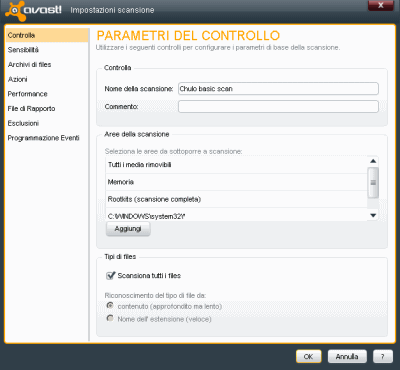Select the Memoria scan area row
The width and height of the screenshot is (400, 370).
point(236,182)
